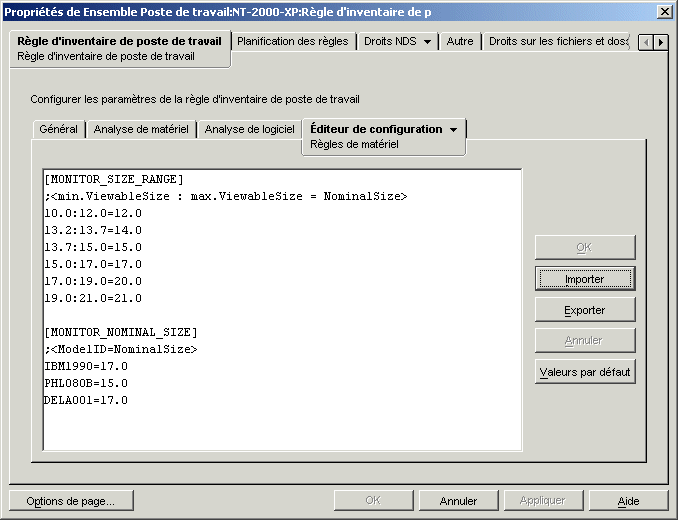Image resolution: width=678 pixels, height=520 pixels.
Task: Select the Règle d'inventaire de poste de travail tab
Action: pos(119,48)
